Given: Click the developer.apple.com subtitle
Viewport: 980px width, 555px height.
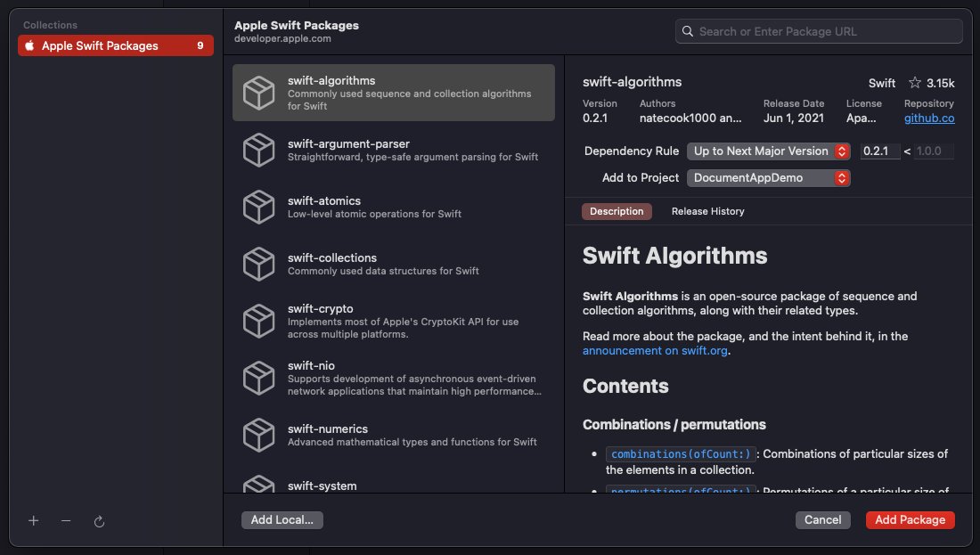Looking at the screenshot, I should click(x=282, y=38).
